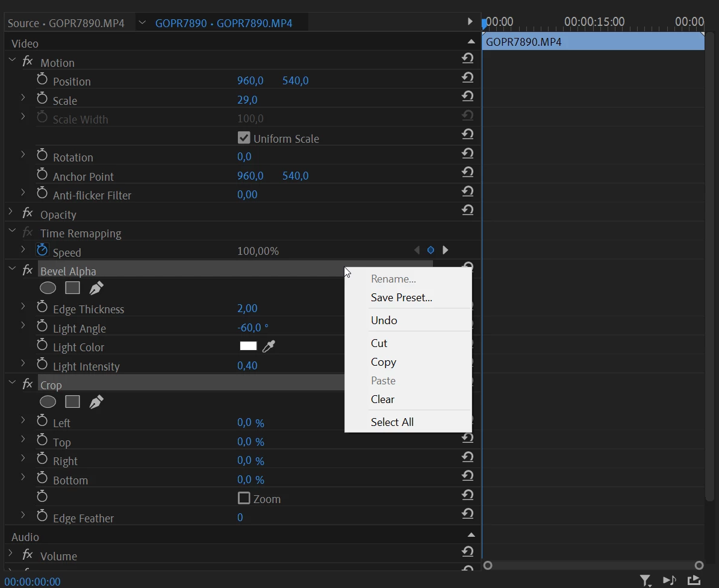Reset the Crop Right parameter

click(x=467, y=457)
